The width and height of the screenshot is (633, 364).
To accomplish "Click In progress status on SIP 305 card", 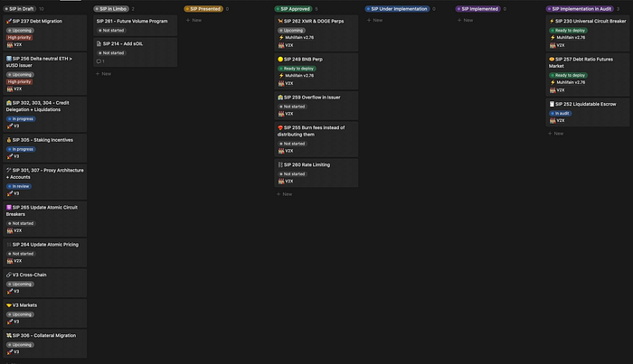I will pyautogui.click(x=21, y=149).
